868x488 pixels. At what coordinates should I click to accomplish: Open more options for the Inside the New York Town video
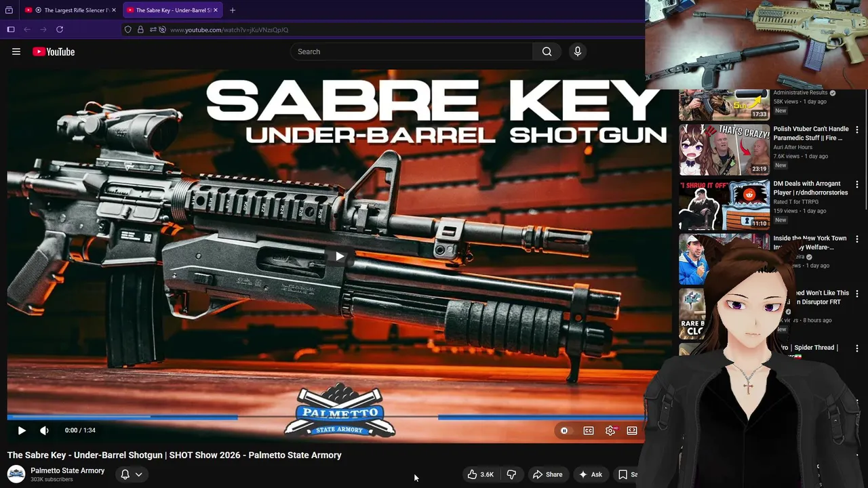pyautogui.click(x=857, y=239)
